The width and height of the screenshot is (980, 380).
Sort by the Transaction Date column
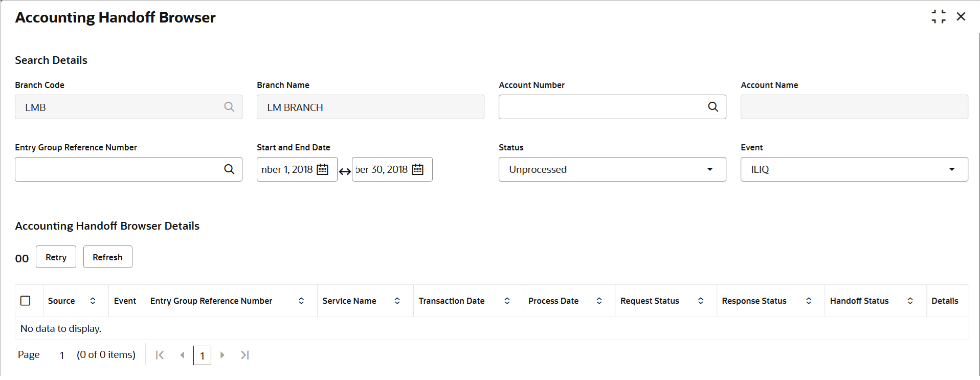click(507, 301)
